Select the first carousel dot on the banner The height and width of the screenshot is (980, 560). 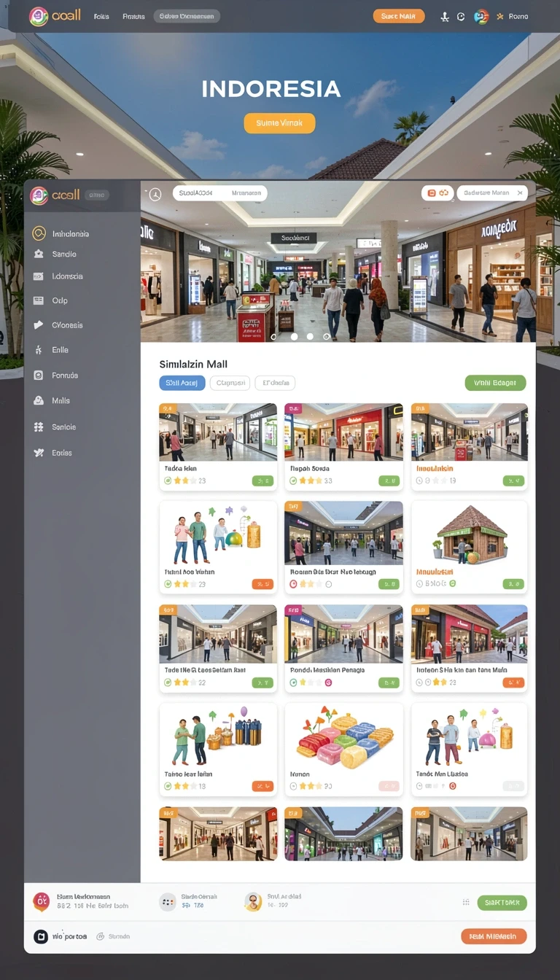274,337
